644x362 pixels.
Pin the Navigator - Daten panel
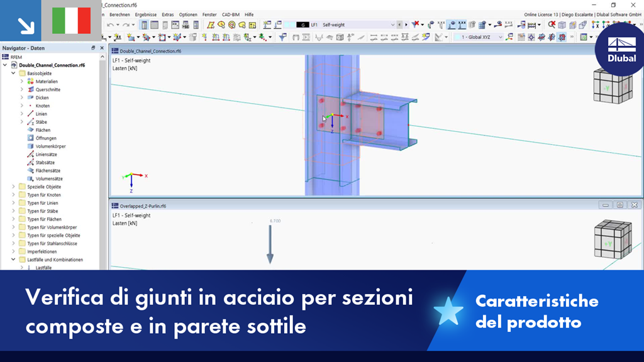[x=92, y=47]
